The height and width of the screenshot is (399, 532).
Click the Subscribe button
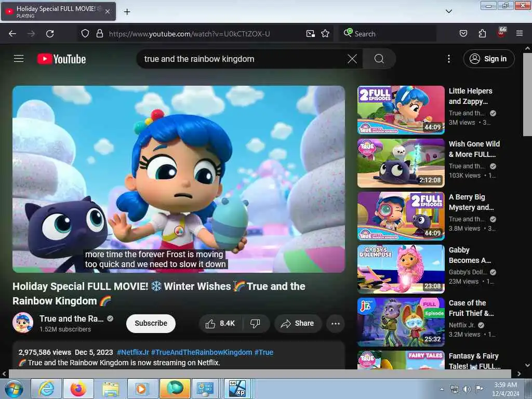(x=151, y=323)
